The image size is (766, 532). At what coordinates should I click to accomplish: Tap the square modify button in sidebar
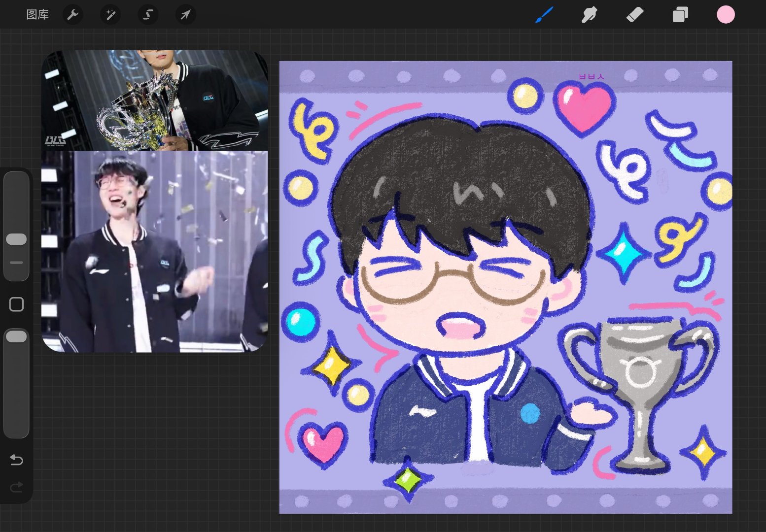(16, 304)
